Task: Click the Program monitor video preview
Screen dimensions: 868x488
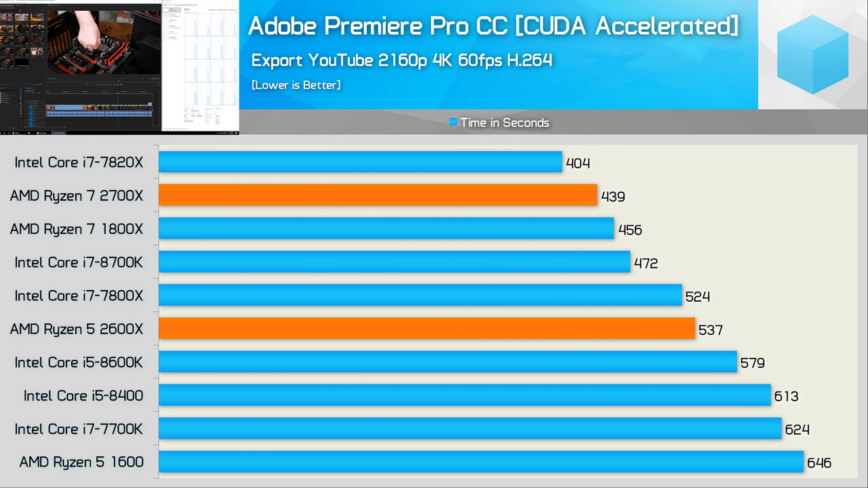Action: [104, 42]
